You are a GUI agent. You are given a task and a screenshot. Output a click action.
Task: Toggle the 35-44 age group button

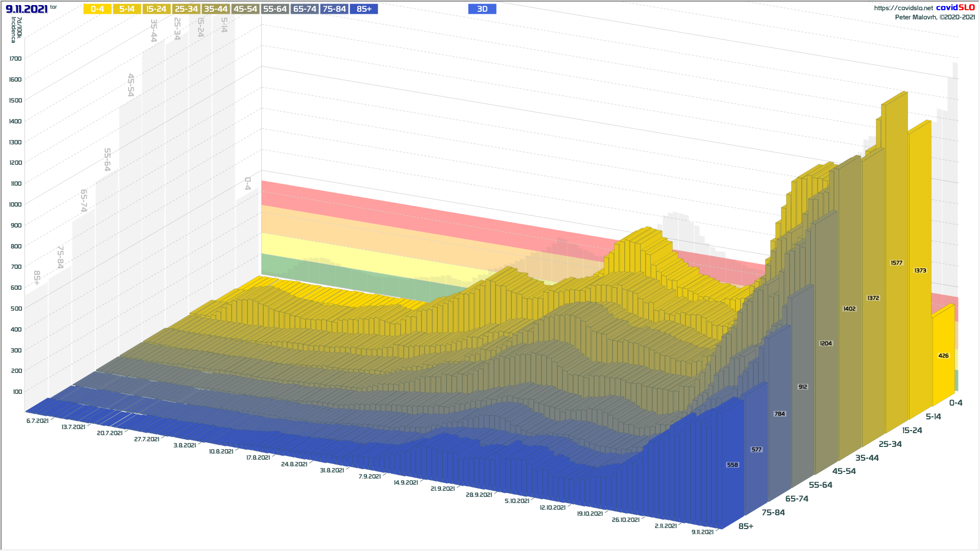click(x=215, y=9)
